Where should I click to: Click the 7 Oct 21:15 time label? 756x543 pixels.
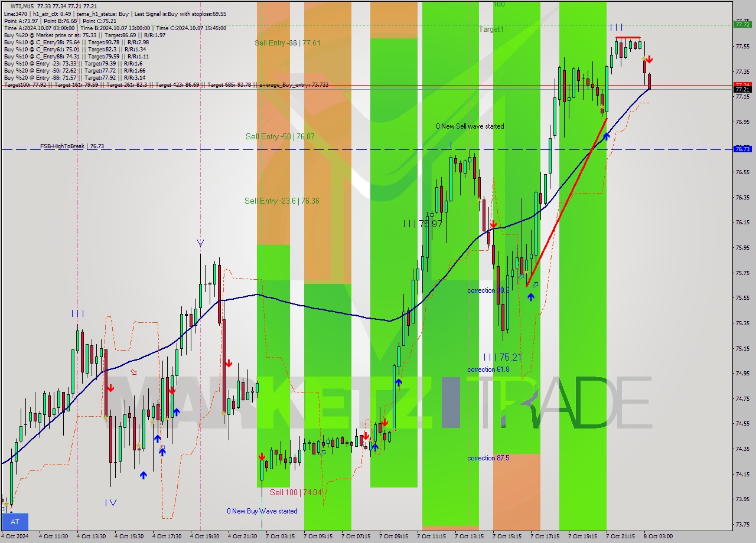621,537
